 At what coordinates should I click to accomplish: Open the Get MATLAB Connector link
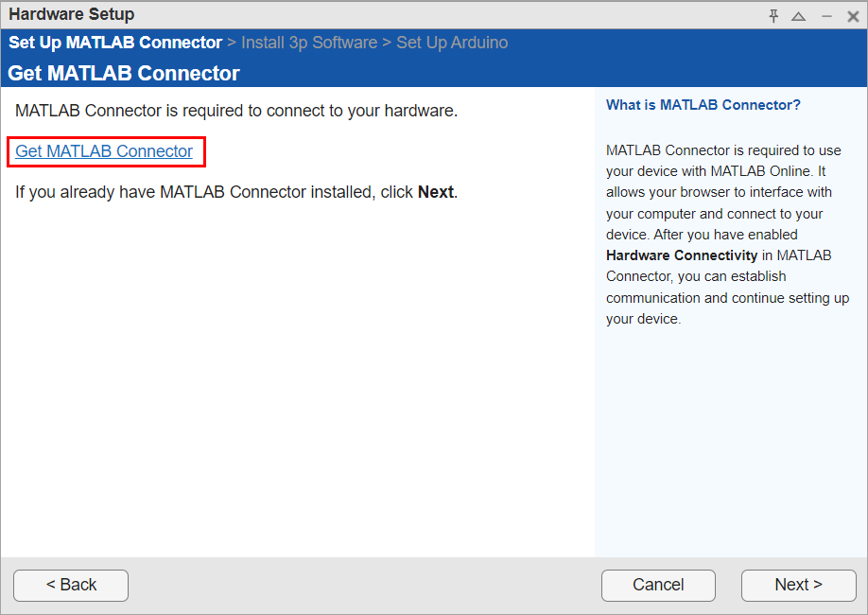104,151
